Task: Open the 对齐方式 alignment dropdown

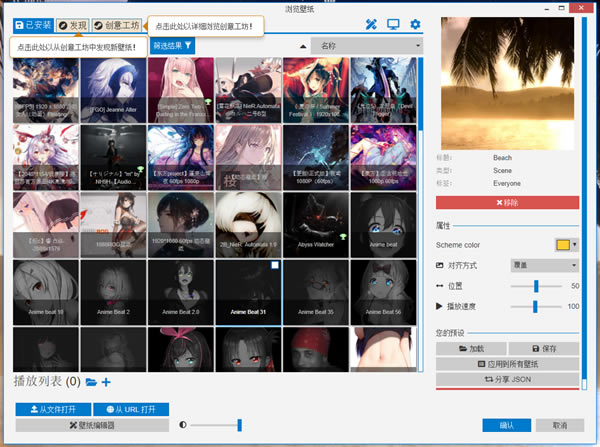Action: [x=545, y=265]
